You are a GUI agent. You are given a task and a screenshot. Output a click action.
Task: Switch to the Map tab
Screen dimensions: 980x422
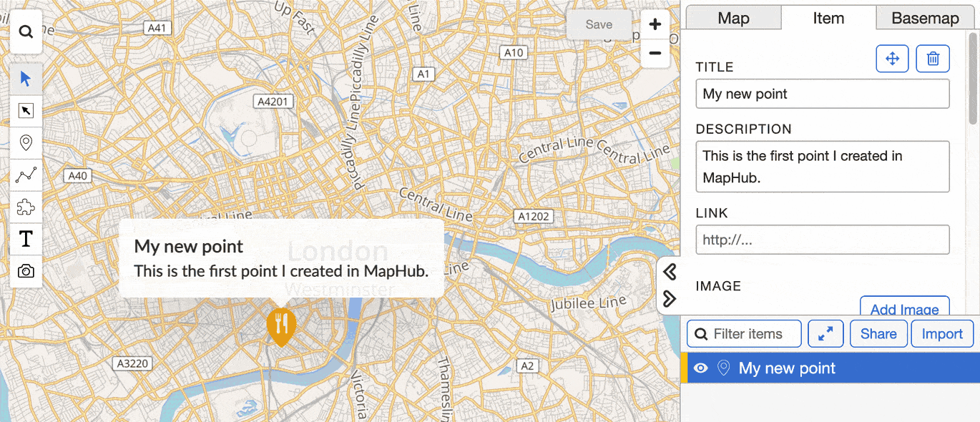(x=733, y=19)
